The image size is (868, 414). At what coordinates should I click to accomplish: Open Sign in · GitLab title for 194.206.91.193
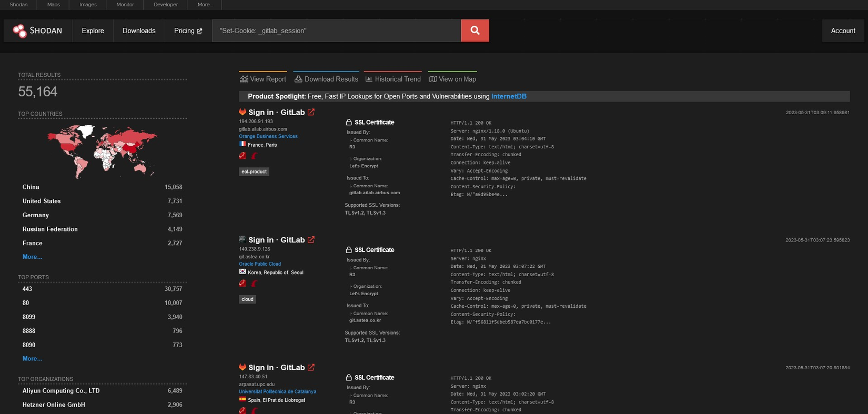[x=277, y=112]
